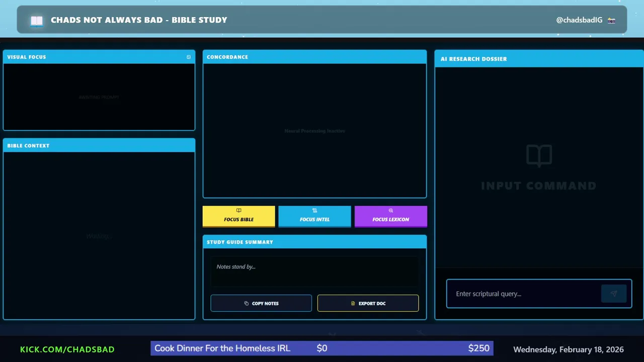Click the camera icon beside @chadsbadIG
The height and width of the screenshot is (362, 644).
611,20
